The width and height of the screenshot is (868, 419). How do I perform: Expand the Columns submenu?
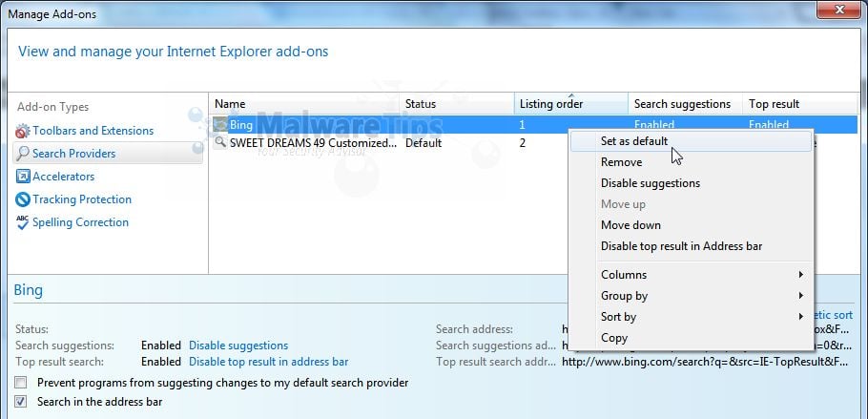point(691,275)
